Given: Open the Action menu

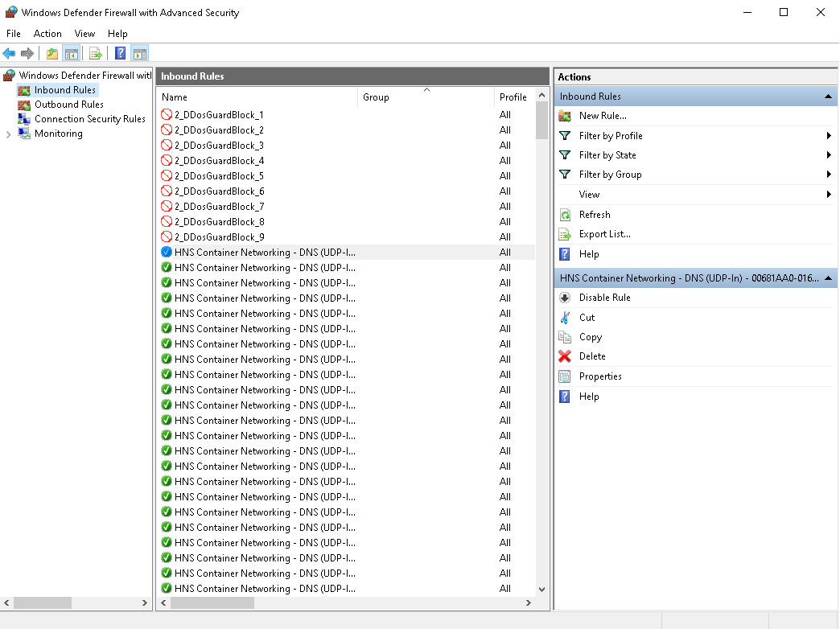Looking at the screenshot, I should point(47,34).
